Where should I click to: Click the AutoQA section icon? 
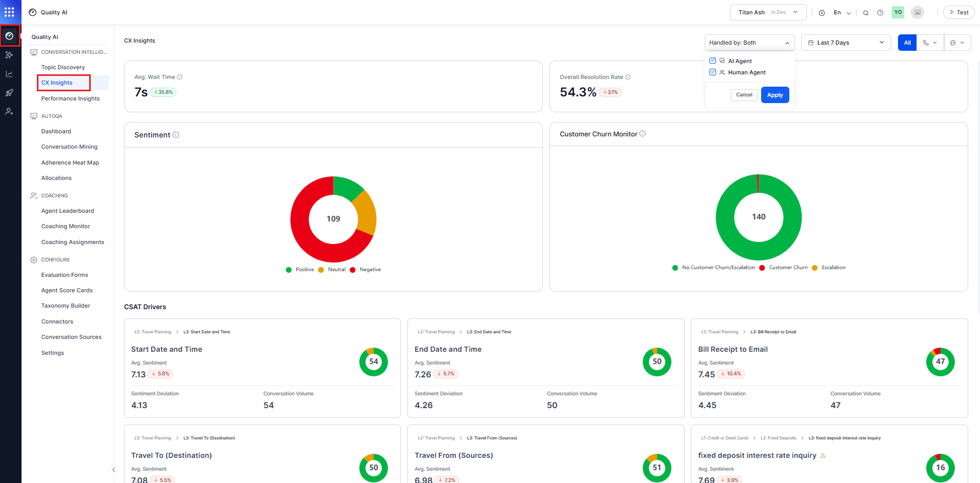[x=34, y=116]
